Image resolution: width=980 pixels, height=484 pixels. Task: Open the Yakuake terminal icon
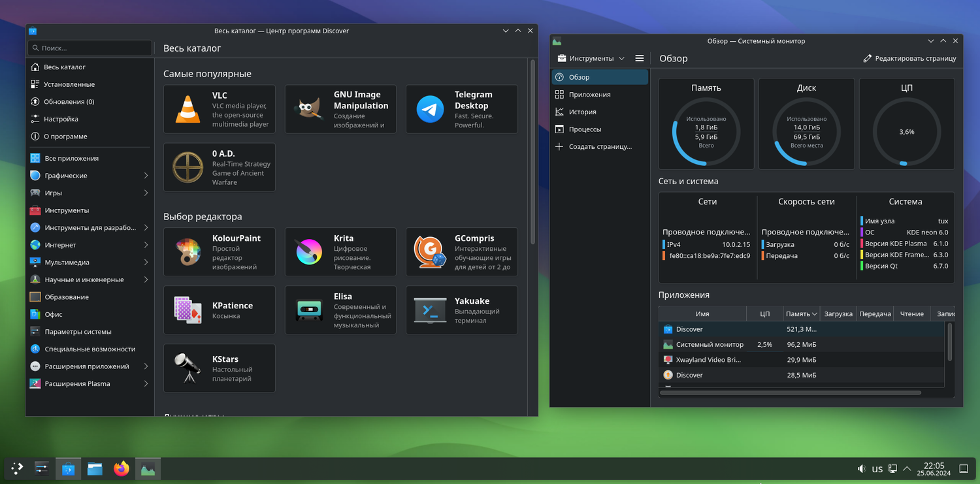pyautogui.click(x=430, y=310)
